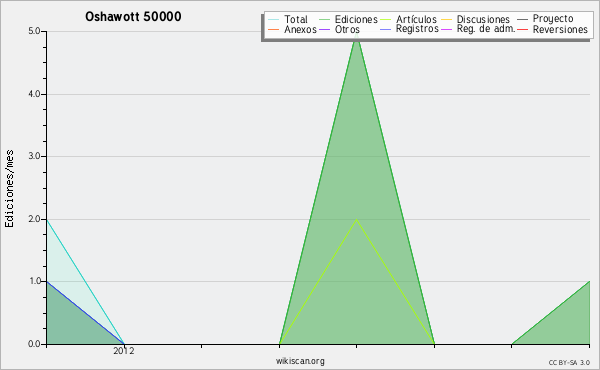
Task: Click the 2012 x-axis label
Action: click(x=124, y=351)
